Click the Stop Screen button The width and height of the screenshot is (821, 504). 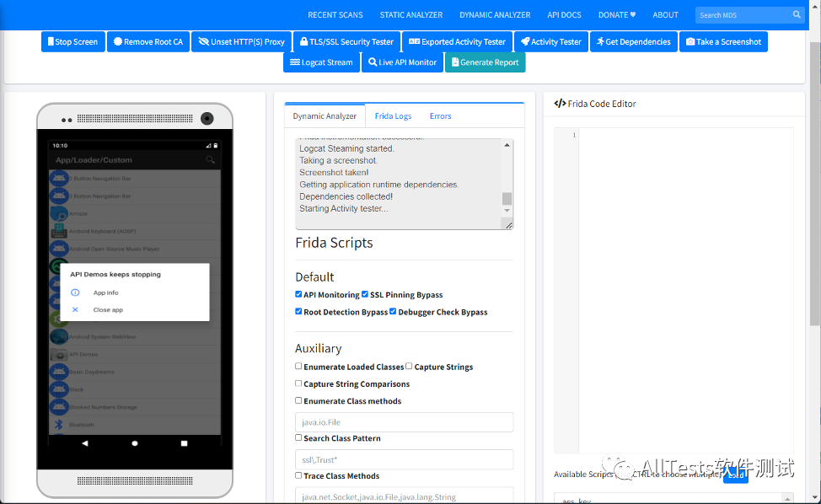[72, 42]
